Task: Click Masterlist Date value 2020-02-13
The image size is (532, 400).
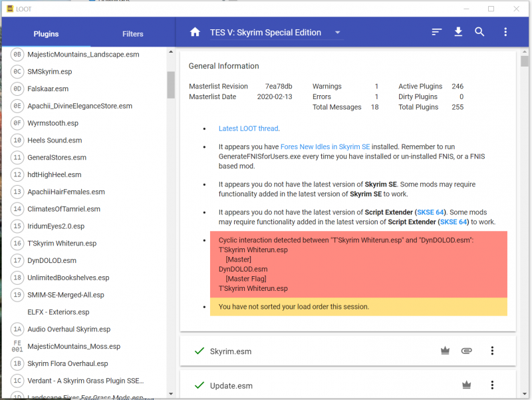Action: point(275,97)
